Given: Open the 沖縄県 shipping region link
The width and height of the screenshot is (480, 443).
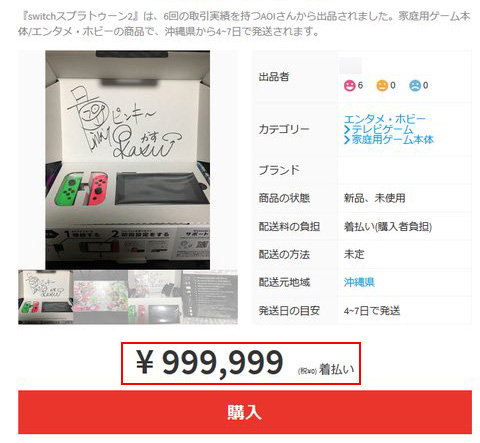Looking at the screenshot, I should tap(359, 282).
